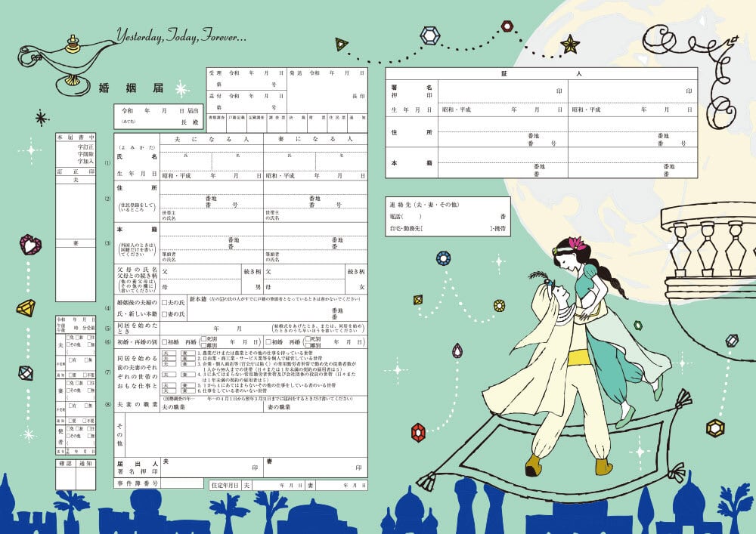Click the 夫 signature field in 届出人
The height and width of the screenshot is (534, 756).
pyautogui.click(x=212, y=467)
